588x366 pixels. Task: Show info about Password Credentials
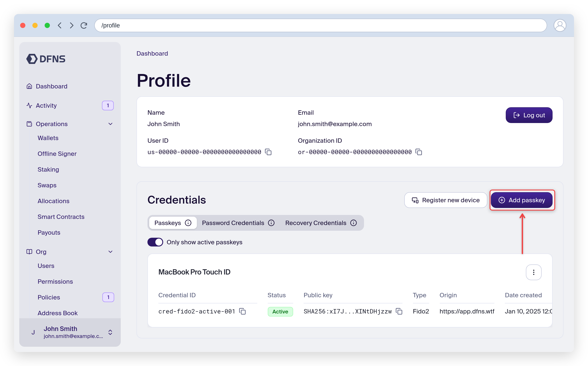[271, 223]
